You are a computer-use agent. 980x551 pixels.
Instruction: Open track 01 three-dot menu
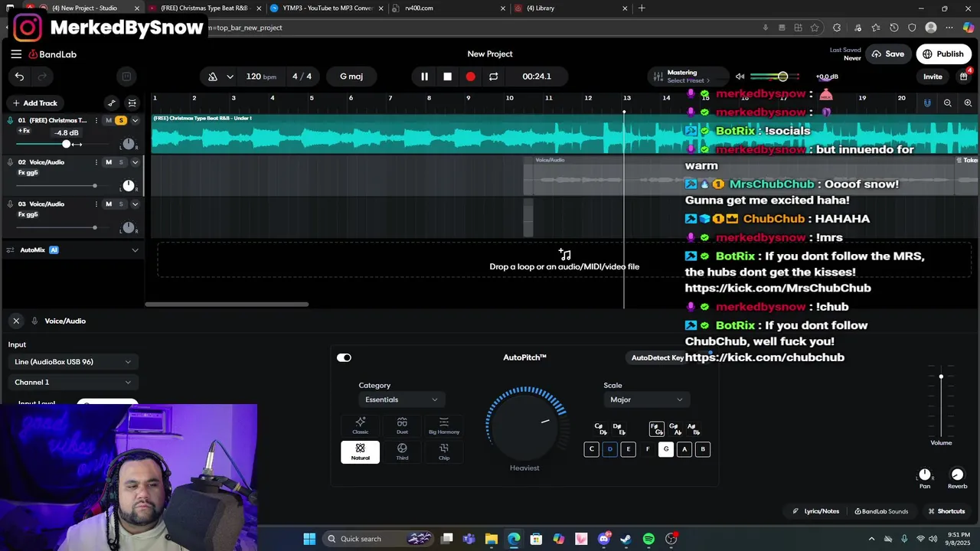click(x=96, y=120)
